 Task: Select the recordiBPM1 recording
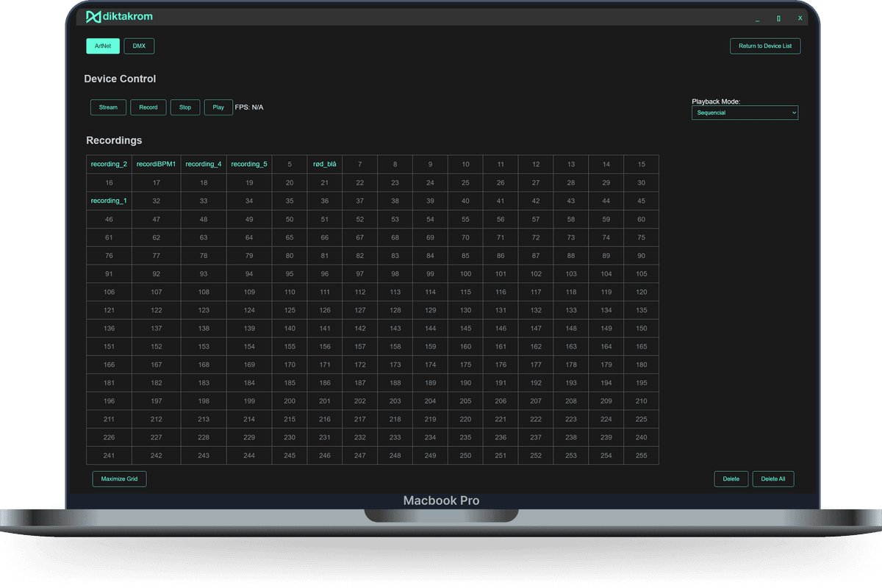click(x=156, y=164)
